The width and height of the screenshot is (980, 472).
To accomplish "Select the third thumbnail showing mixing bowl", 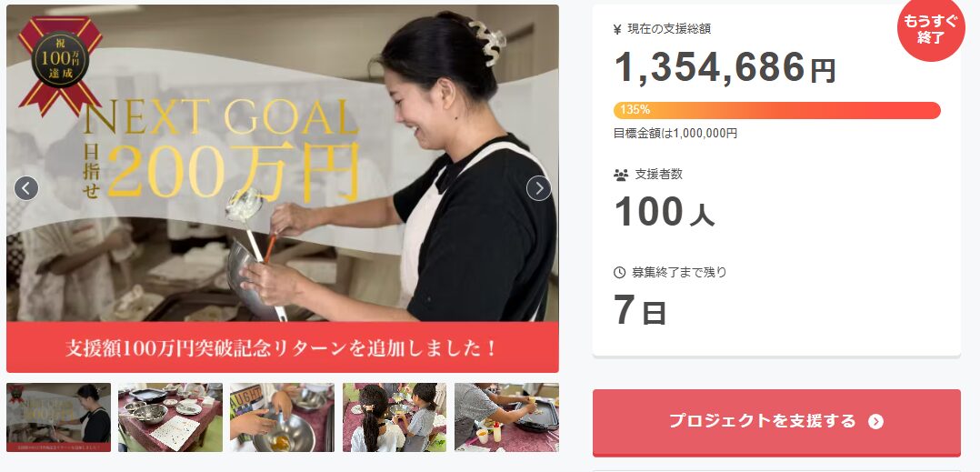I will tap(283, 417).
